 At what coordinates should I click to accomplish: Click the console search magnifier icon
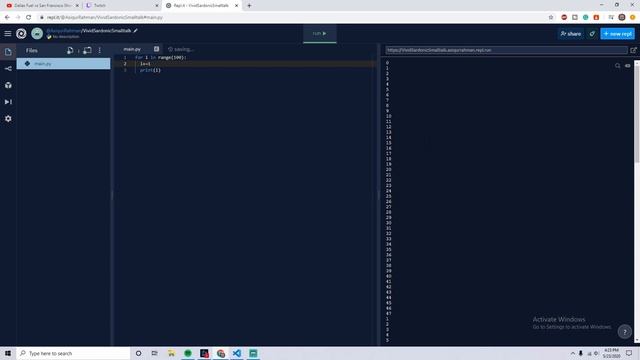tap(618, 66)
